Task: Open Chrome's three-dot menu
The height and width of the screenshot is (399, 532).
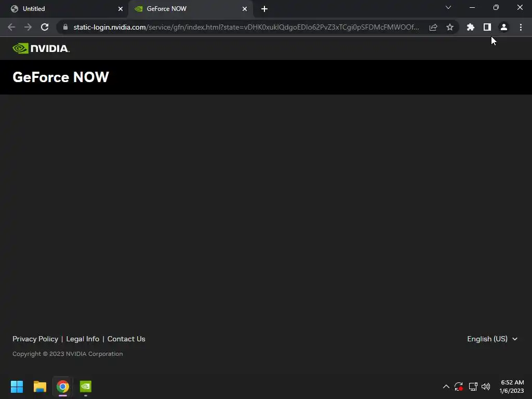Action: pos(521,27)
